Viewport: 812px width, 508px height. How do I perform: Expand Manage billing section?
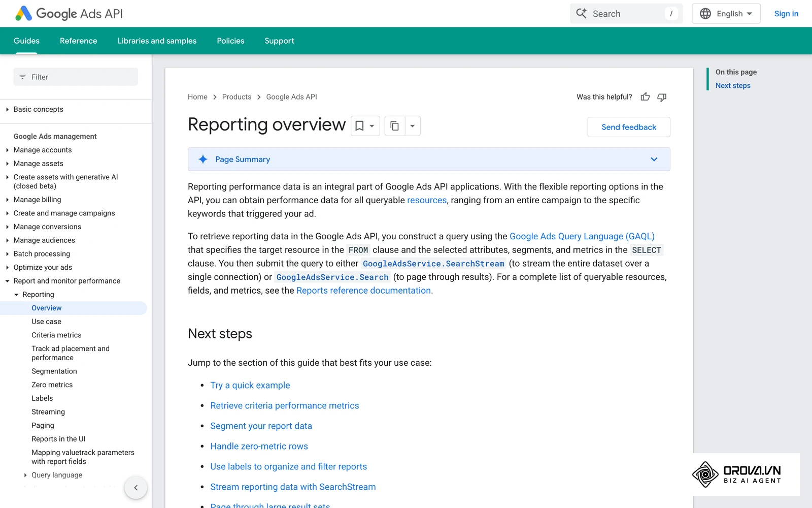coord(7,200)
